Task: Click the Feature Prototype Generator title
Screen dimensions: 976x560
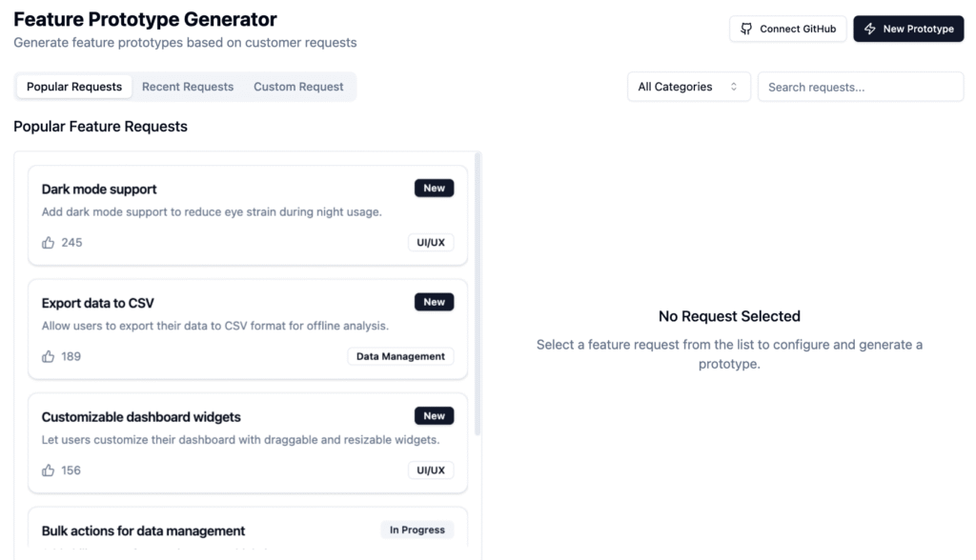Action: 145,19
